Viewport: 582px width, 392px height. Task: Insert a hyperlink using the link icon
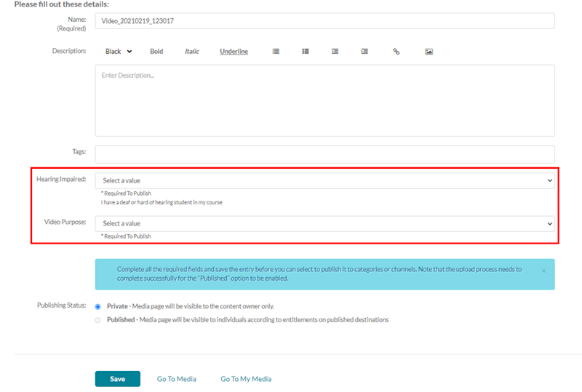(396, 52)
